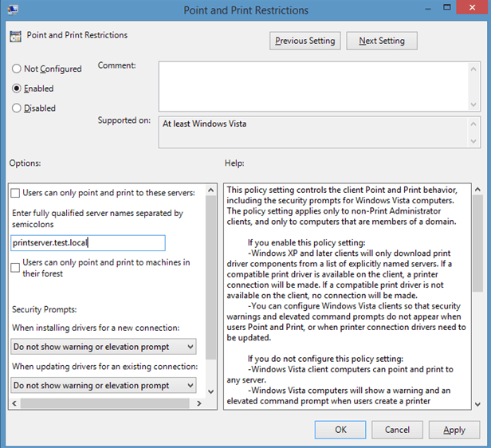Maximize the Point and Print Restrictions window

(x=447, y=7)
